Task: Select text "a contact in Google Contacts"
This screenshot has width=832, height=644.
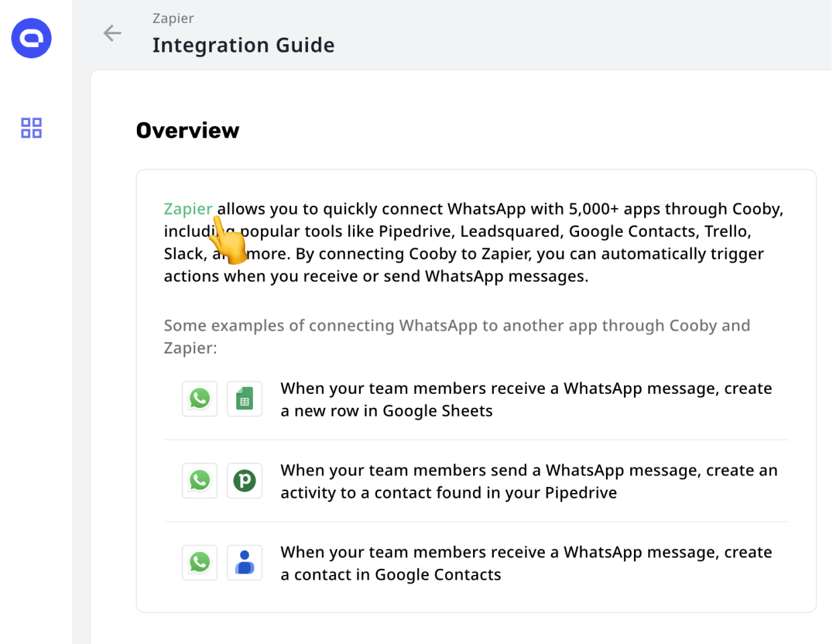Action: 391,574
